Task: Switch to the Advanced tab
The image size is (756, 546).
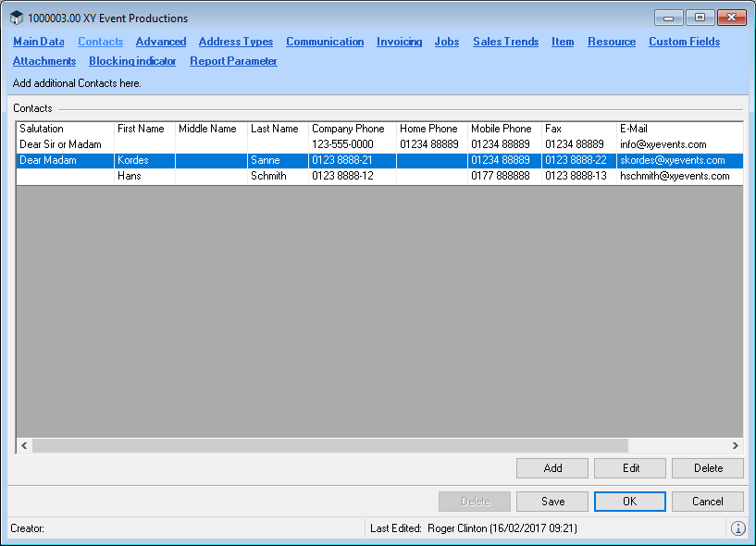Action: pyautogui.click(x=161, y=42)
